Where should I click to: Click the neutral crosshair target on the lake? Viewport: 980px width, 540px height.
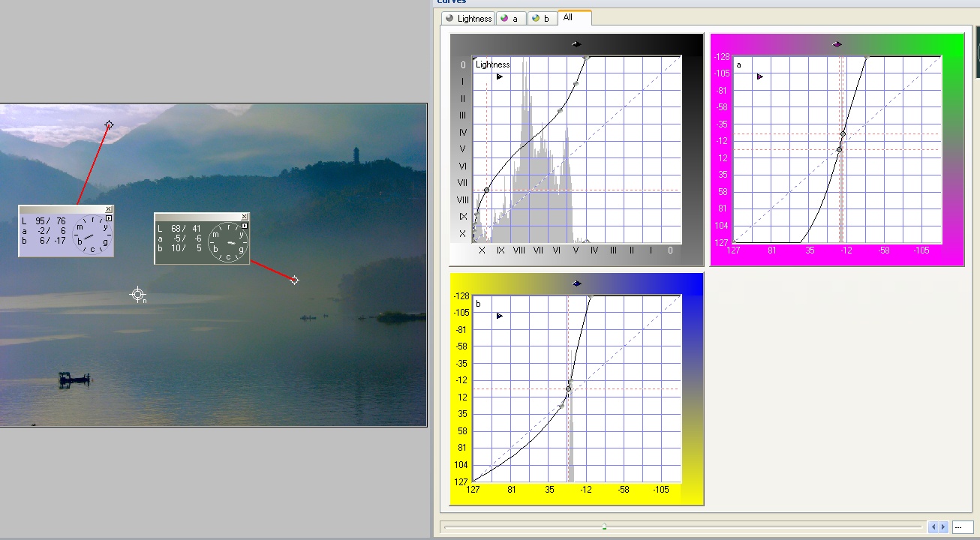(x=137, y=294)
